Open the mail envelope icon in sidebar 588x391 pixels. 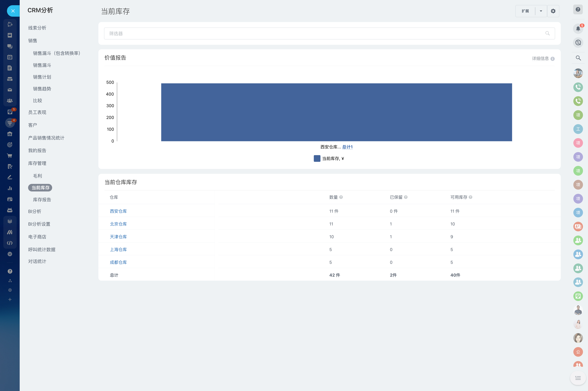pyautogui.click(x=10, y=90)
